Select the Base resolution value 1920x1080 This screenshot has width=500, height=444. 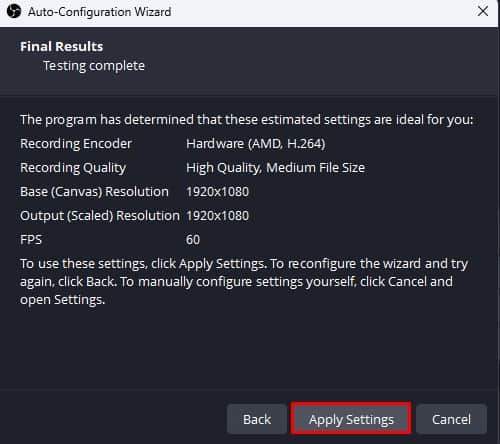[217, 192]
